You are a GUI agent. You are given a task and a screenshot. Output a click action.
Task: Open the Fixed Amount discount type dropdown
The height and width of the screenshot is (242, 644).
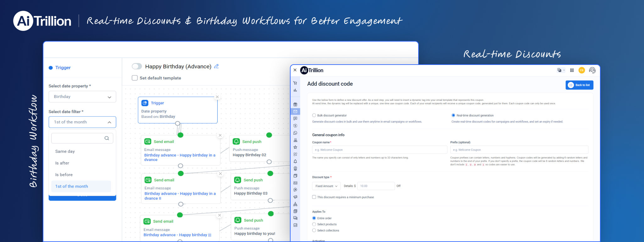coord(326,186)
